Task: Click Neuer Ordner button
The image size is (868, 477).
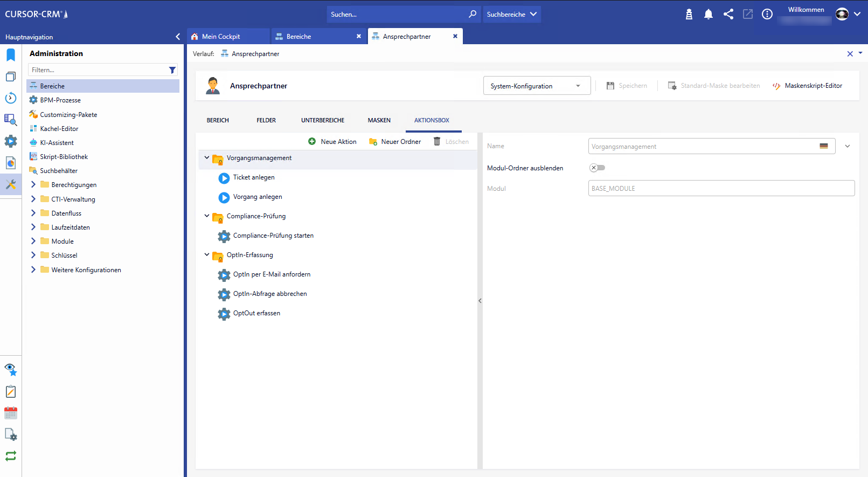Action: (x=395, y=142)
